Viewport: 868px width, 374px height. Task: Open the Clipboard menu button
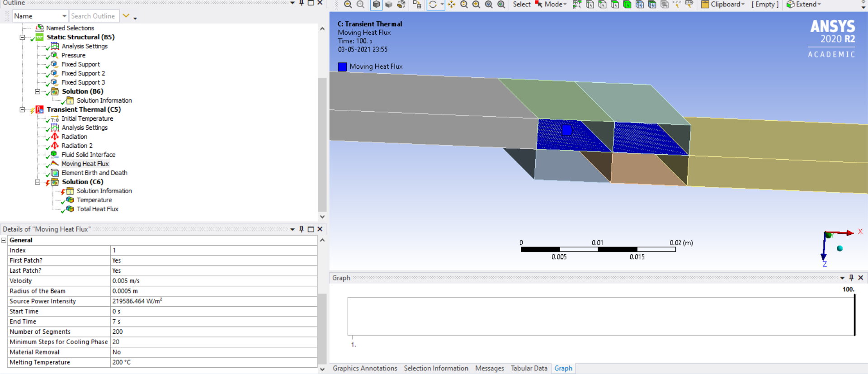723,5
